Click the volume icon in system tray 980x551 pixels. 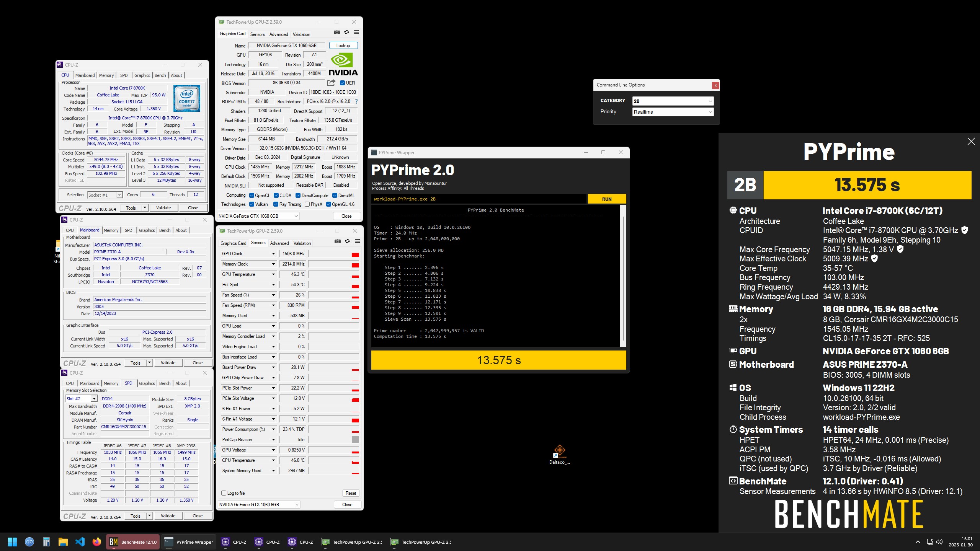click(x=939, y=542)
